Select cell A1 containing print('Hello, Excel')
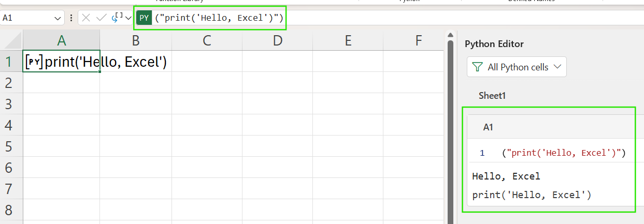 point(62,62)
